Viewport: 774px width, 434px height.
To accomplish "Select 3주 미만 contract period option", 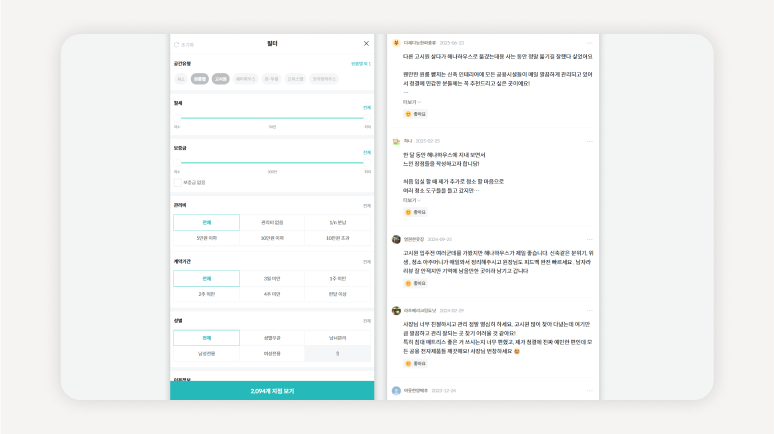I will [x=338, y=278].
